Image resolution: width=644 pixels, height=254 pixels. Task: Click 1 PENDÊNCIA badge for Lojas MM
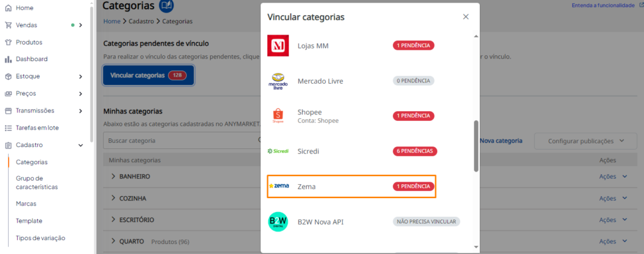tap(413, 45)
